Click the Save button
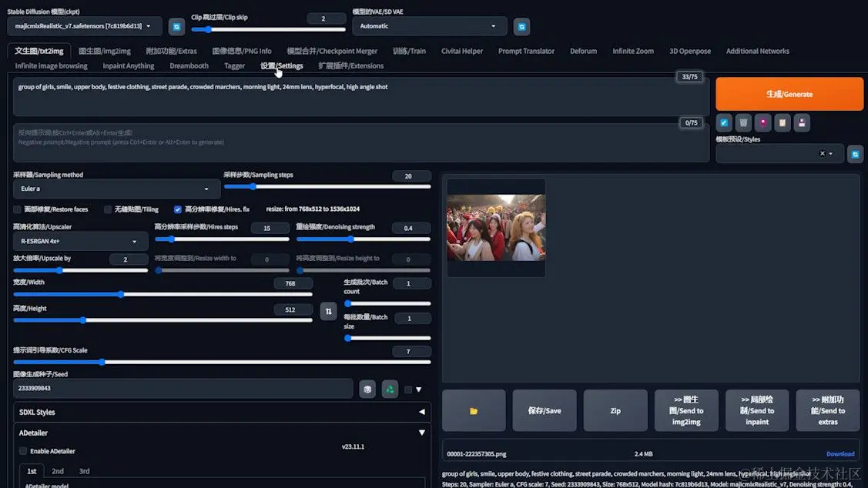 pyautogui.click(x=545, y=410)
